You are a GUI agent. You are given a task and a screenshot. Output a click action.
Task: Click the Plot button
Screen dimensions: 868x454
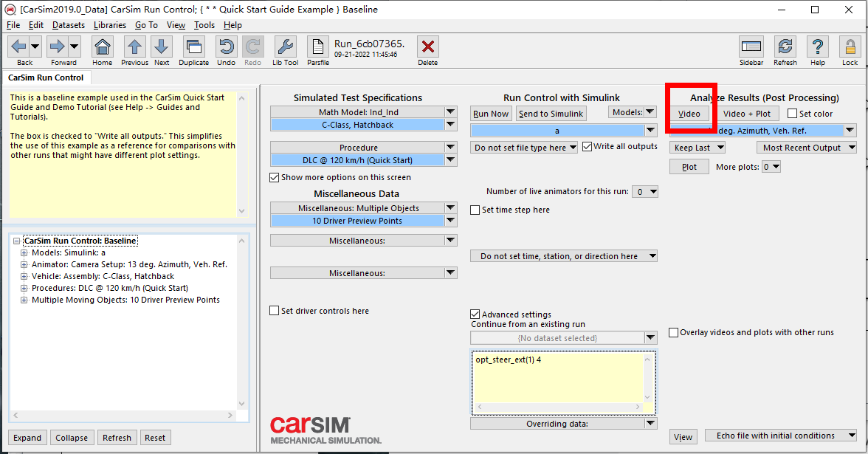(689, 167)
